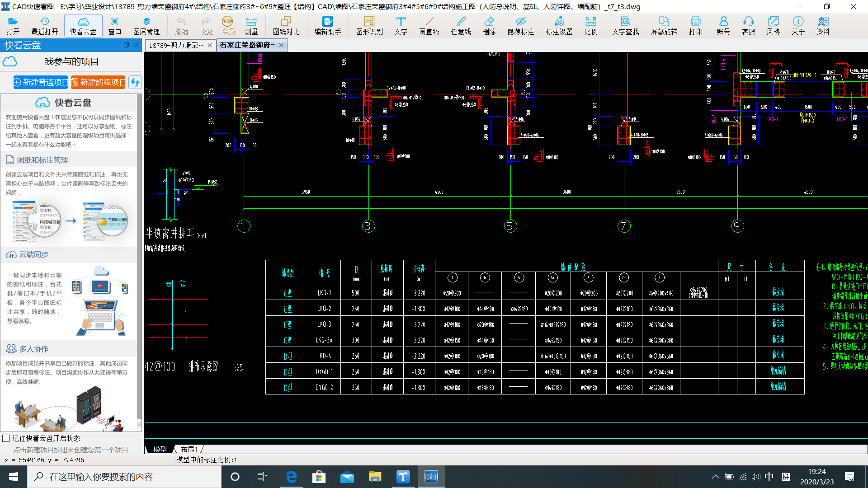Select the 删除 eraser tool

tap(489, 26)
